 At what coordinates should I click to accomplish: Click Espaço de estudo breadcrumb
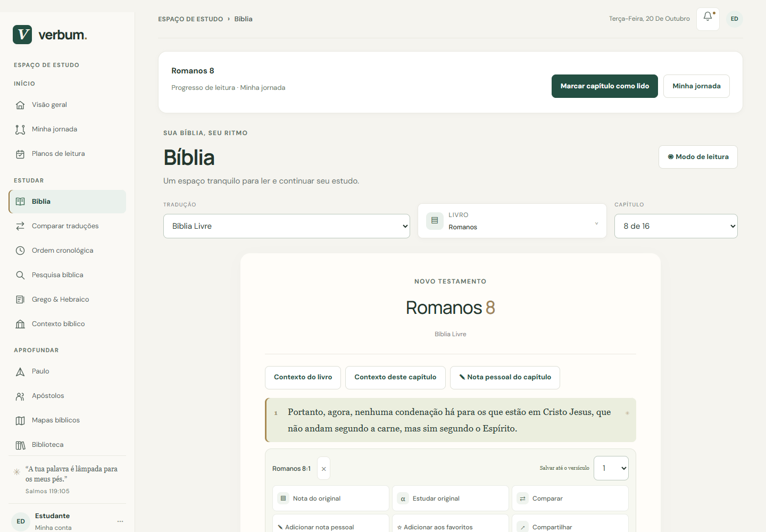point(190,19)
